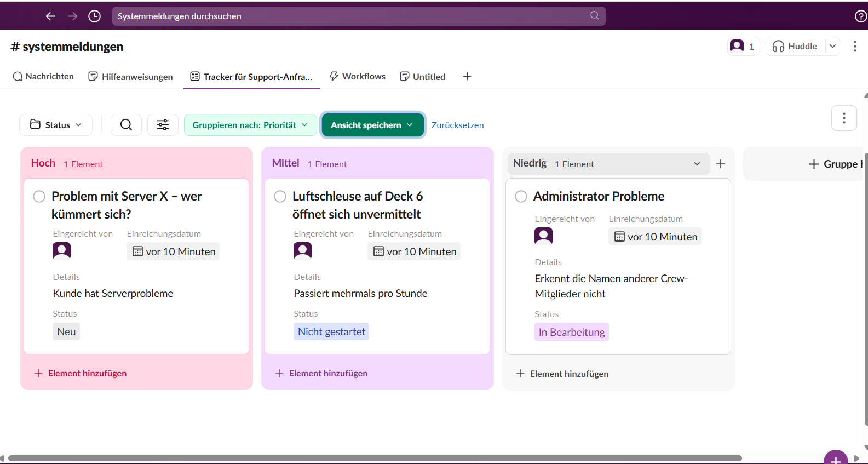Open channel options three-dot menu

coord(854,47)
